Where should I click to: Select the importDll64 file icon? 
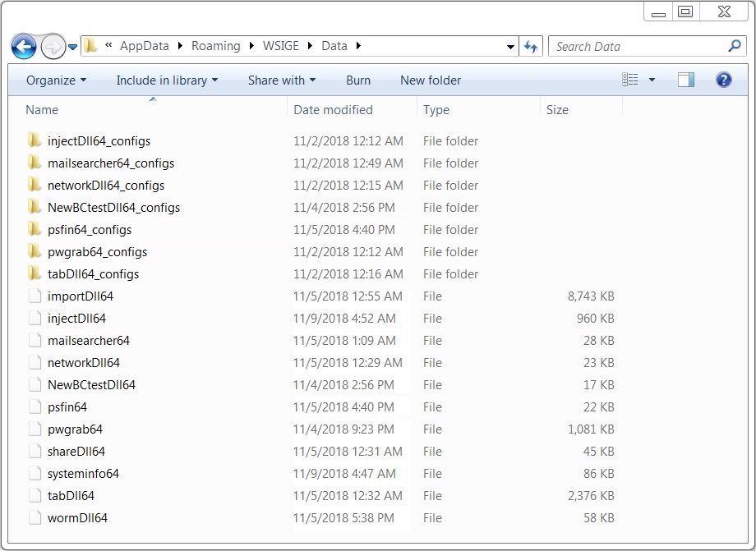[x=35, y=296]
